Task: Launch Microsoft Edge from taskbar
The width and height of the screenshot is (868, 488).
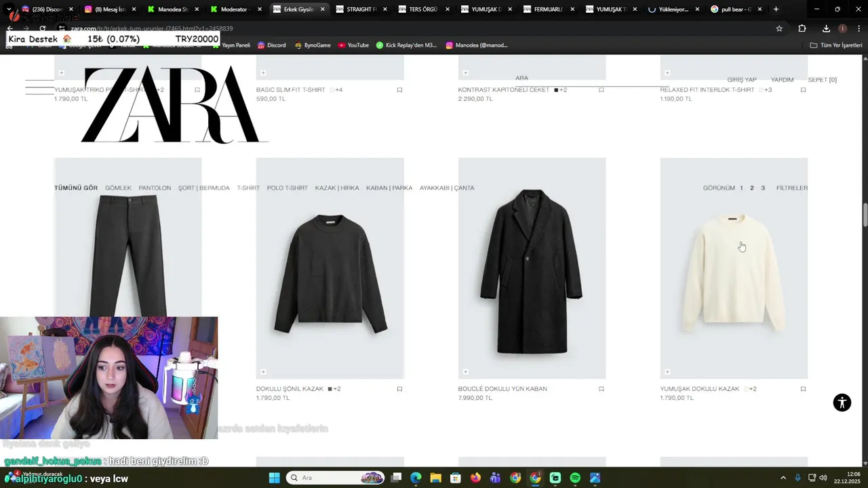Action: [x=416, y=478]
